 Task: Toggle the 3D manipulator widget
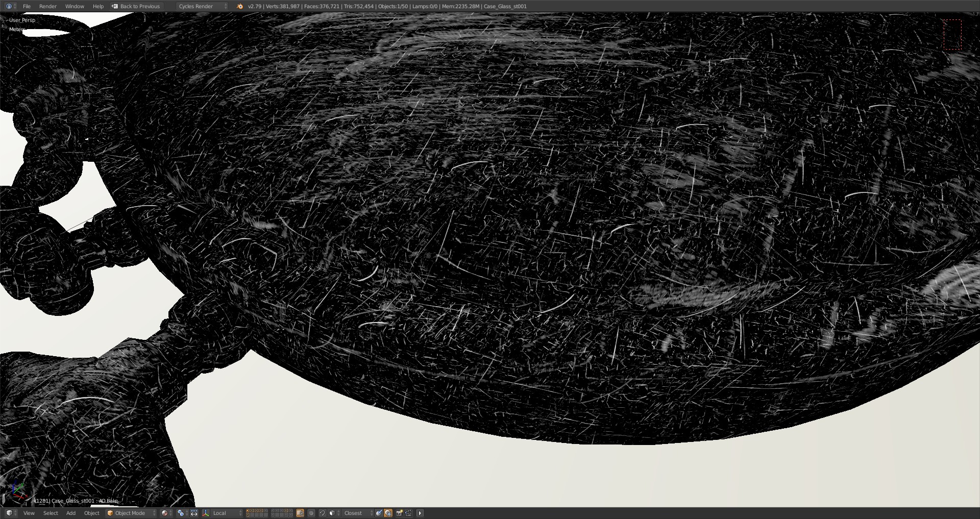point(194,513)
